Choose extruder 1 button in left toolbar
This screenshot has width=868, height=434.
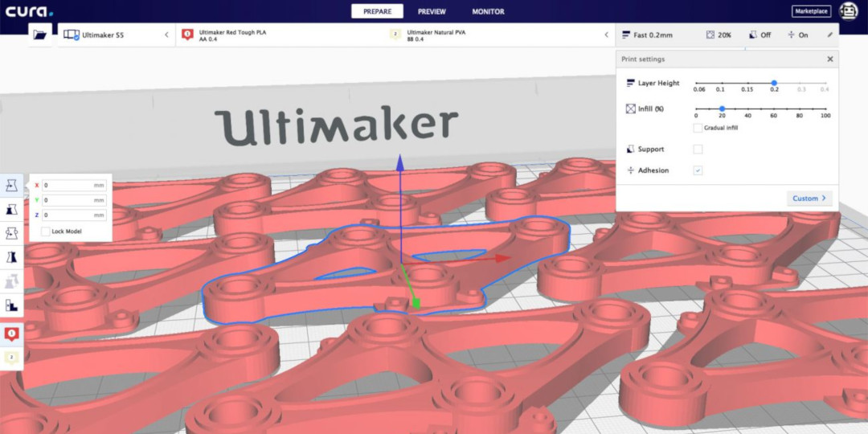pyautogui.click(x=11, y=334)
